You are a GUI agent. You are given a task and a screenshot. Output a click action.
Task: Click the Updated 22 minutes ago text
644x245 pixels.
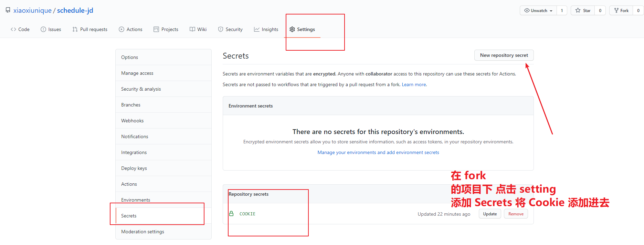point(444,214)
